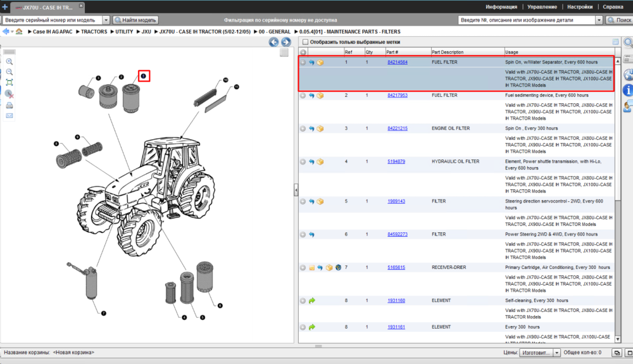633x364 pixels.
Task: Click the blue back navigation arrow in the breadcrumb
Action: click(6, 32)
